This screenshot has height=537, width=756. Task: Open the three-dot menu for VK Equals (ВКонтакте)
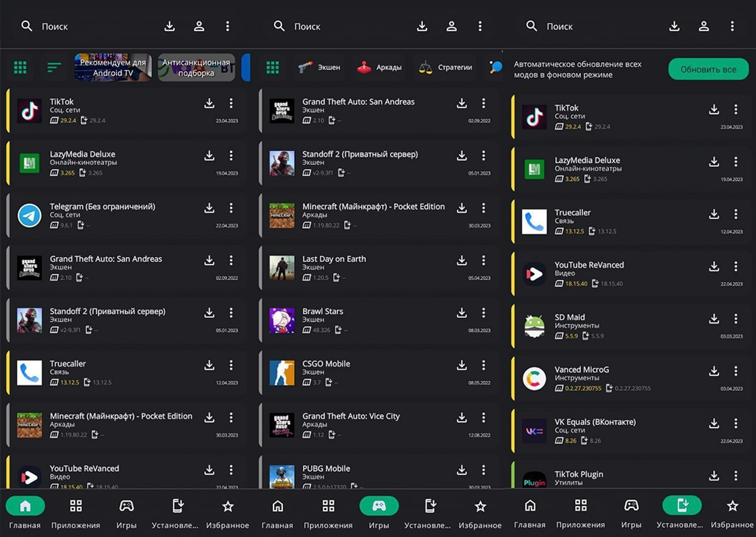tap(735, 423)
